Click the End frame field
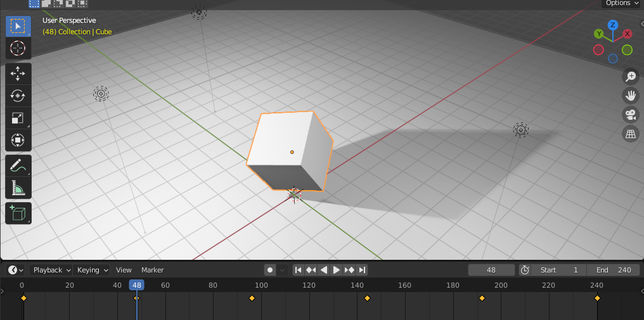644x320 pixels. (x=613, y=270)
